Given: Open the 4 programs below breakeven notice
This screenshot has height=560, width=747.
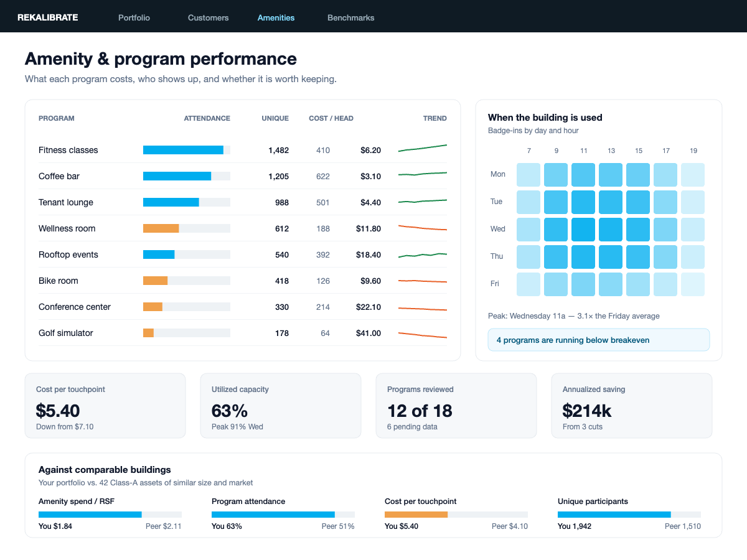Looking at the screenshot, I should click(x=599, y=340).
